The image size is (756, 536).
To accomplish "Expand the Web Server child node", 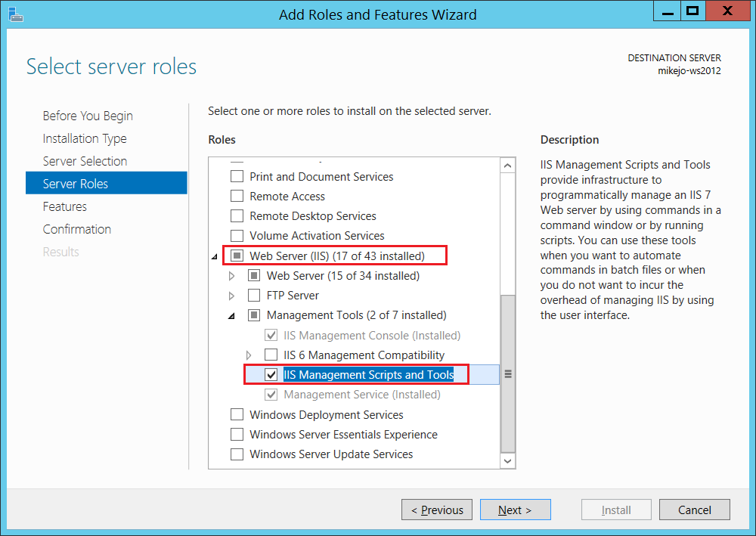I will pyautogui.click(x=231, y=275).
